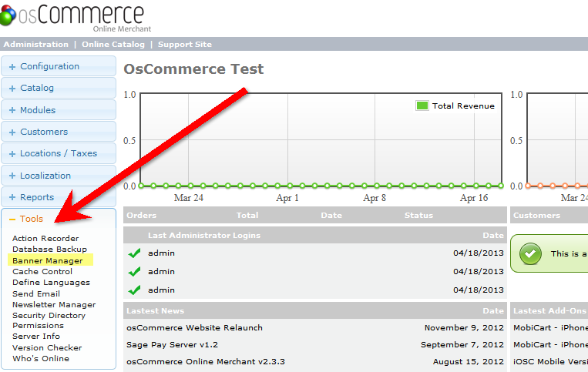Viewport: 588px width, 372px height.
Task: Expand the Modules section
Action: click(59, 110)
